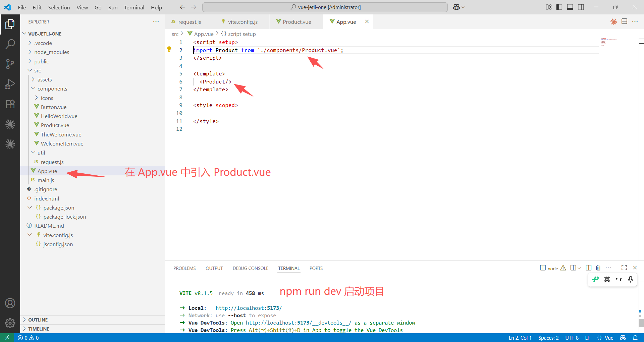644x342 pixels.
Task: Open notifications bell in status bar
Action: coord(635,338)
